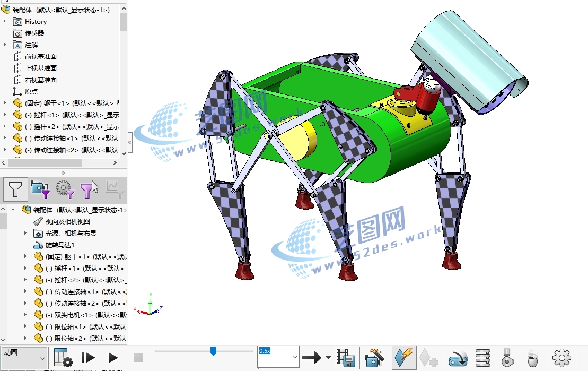Select 传感器 folder in the tree
The height and width of the screenshot is (371, 588).
point(34,33)
